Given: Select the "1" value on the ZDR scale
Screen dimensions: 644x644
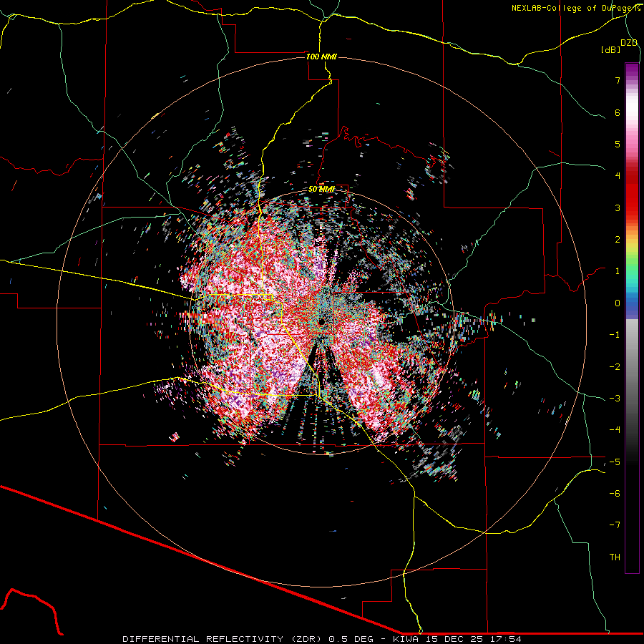Looking at the screenshot, I should pos(618,271).
